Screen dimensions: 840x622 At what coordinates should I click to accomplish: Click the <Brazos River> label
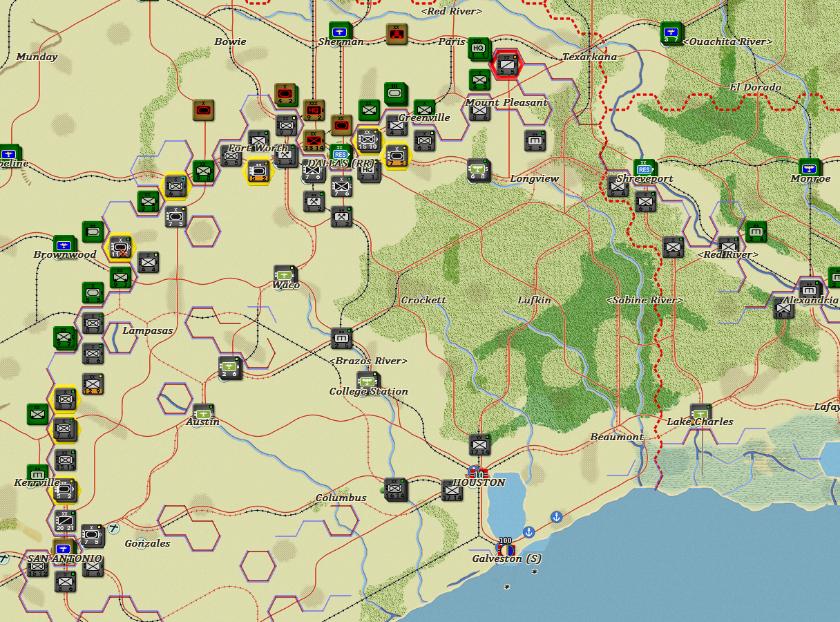(x=368, y=361)
